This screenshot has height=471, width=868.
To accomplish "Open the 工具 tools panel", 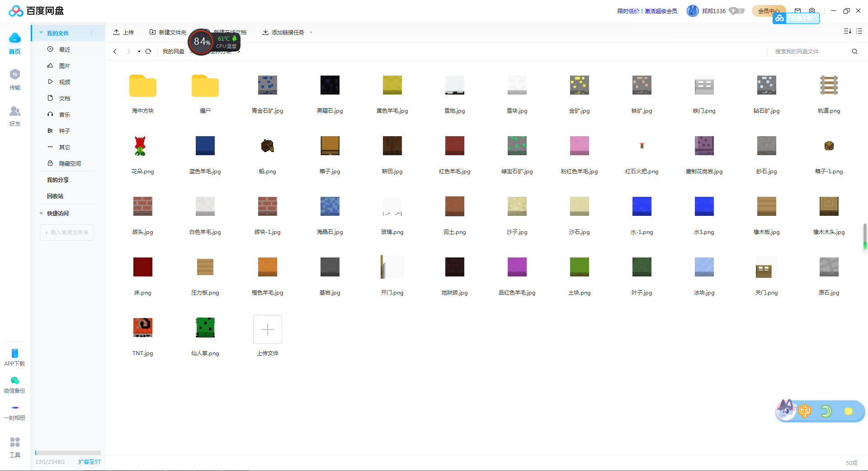I will coord(15,447).
